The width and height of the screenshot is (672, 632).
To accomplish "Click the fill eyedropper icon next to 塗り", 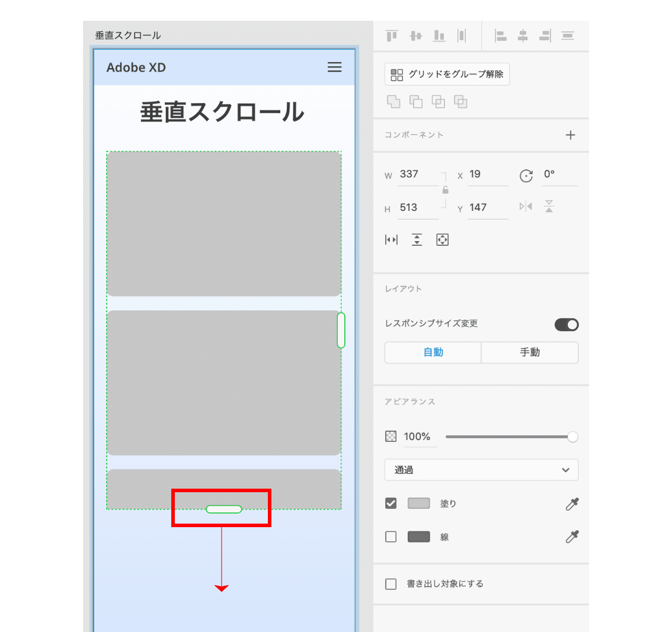I will tap(572, 503).
